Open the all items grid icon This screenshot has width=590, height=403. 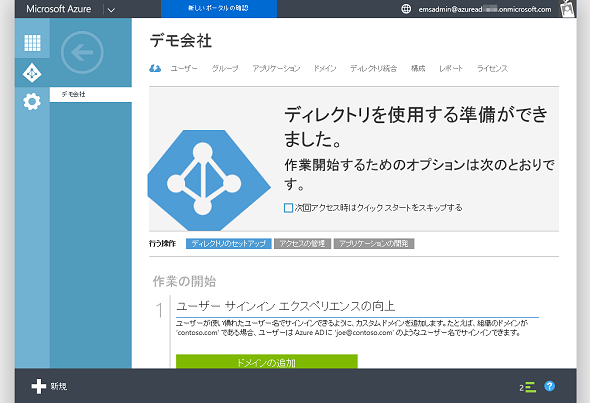[32, 43]
